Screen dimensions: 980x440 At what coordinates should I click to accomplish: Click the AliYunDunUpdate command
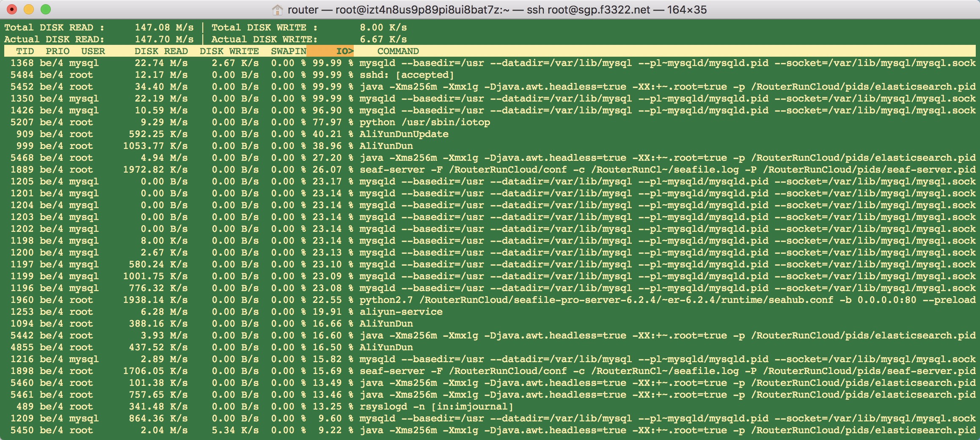point(404,134)
